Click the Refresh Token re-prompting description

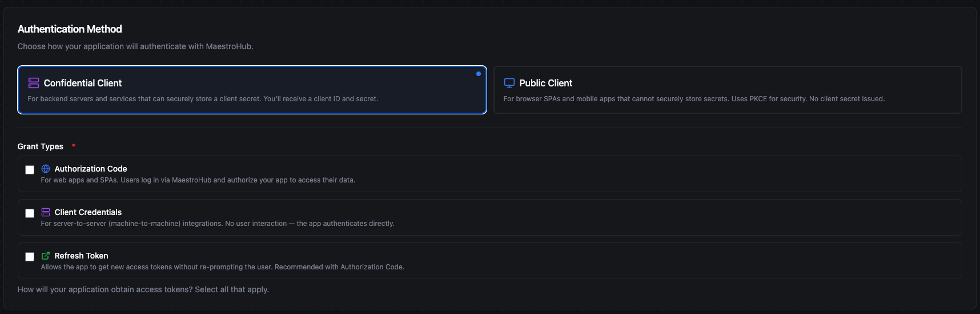222,267
